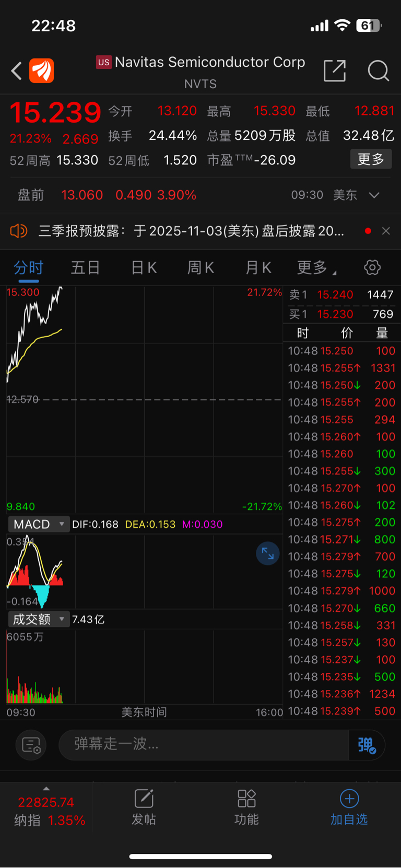Image resolution: width=401 pixels, height=868 pixels.
Task: Tap the DIF:0.168 indicator value
Action: click(x=95, y=524)
